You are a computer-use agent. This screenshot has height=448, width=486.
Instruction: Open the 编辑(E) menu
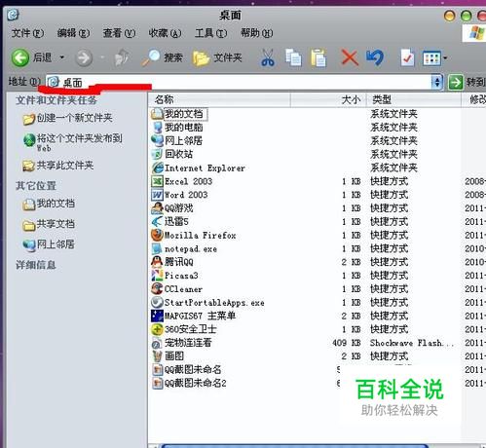73,33
